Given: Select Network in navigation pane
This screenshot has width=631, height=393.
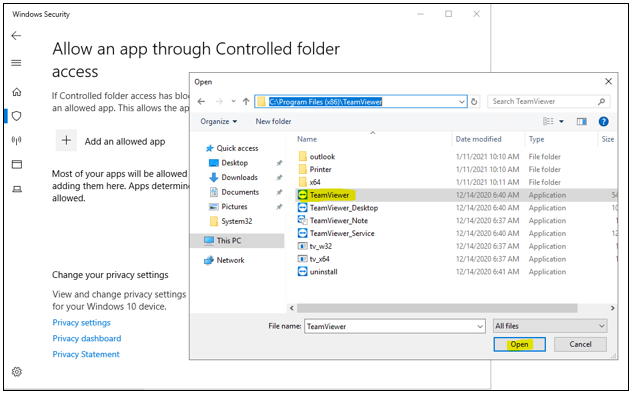Looking at the screenshot, I should (225, 260).
